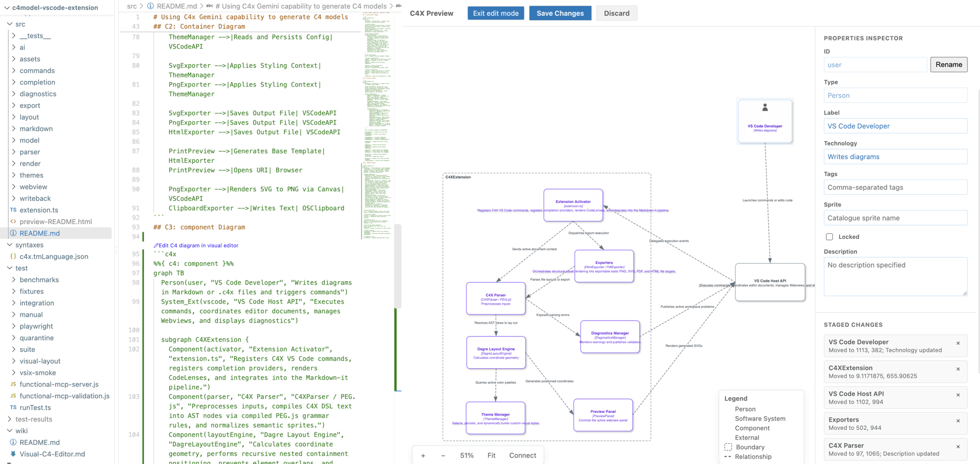Discard staged diagram changes

coord(616,13)
